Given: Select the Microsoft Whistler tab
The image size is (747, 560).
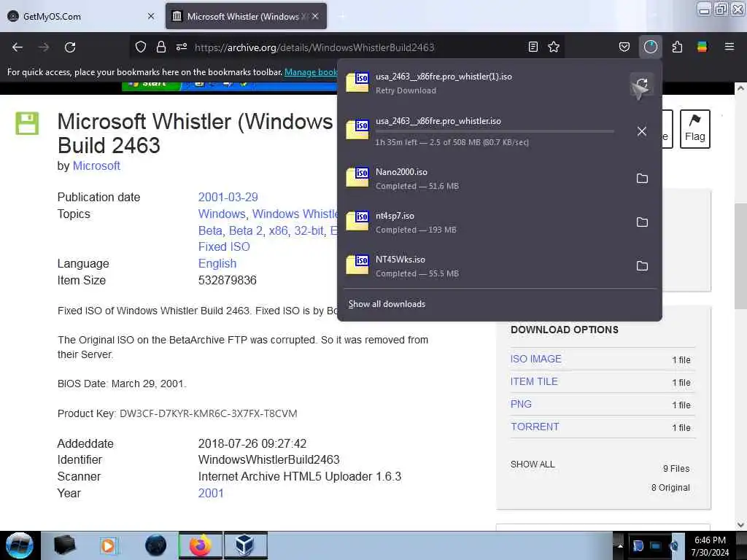Looking at the screenshot, I should pyautogui.click(x=247, y=16).
